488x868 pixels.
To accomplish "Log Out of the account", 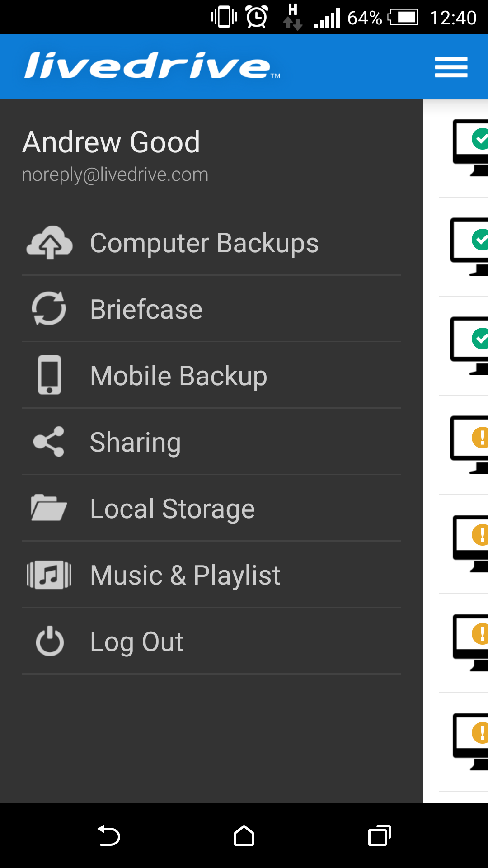I will (211, 641).
